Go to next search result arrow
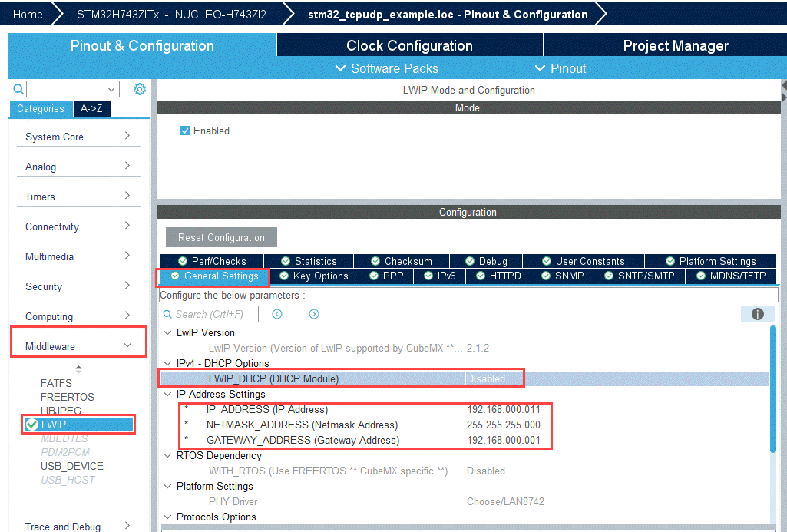The width and height of the screenshot is (787, 532). tap(314, 314)
